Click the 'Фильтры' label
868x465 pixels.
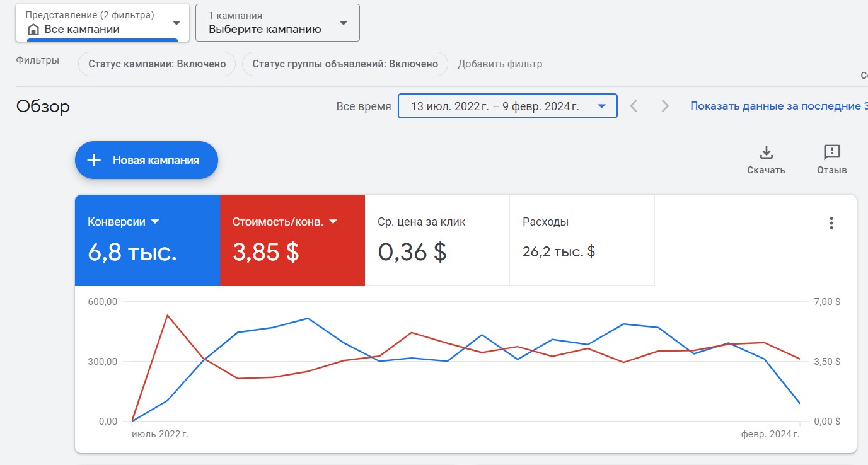click(38, 60)
